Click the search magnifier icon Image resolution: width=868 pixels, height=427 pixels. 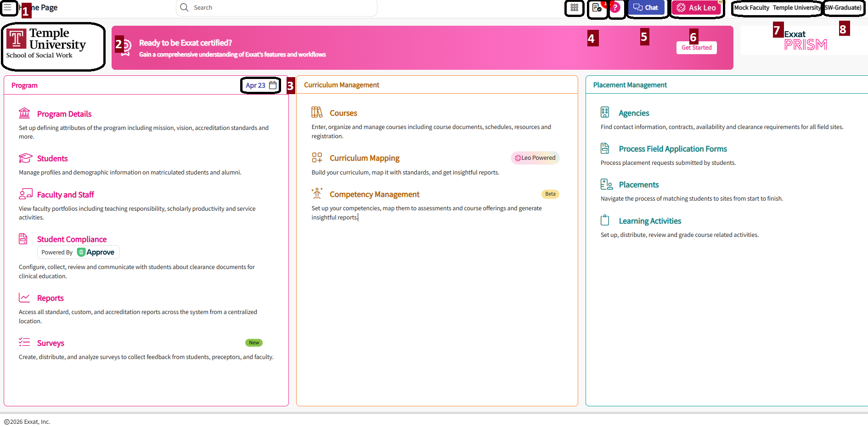pyautogui.click(x=185, y=7)
